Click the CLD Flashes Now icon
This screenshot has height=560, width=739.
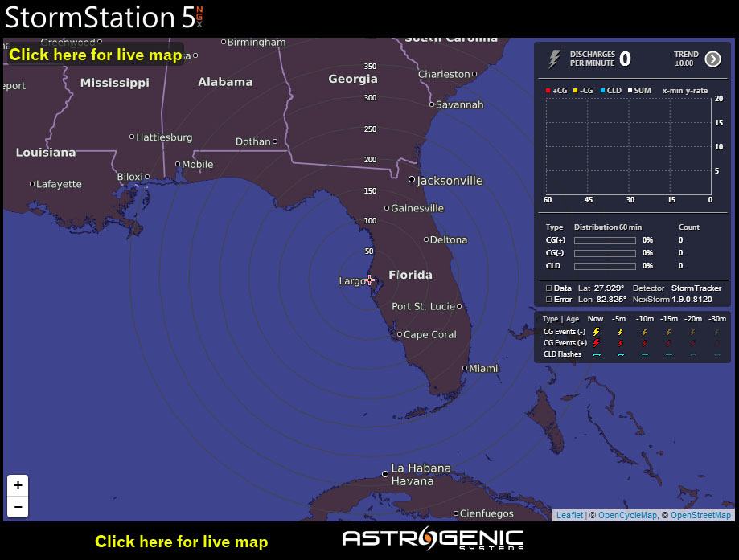point(596,354)
